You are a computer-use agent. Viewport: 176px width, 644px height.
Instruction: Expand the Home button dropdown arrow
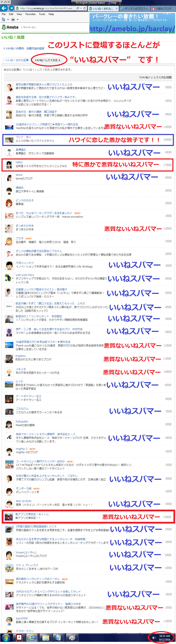8,20
